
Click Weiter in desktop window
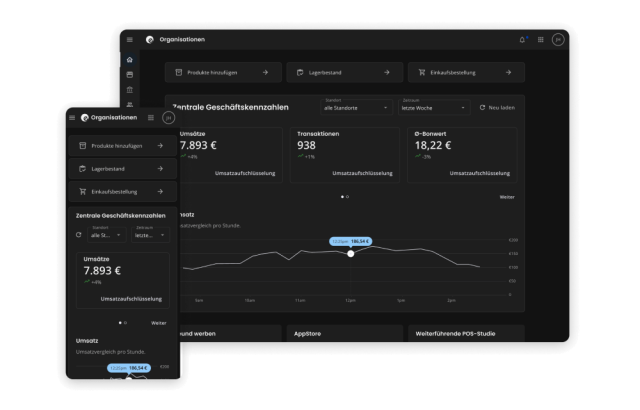coord(507,197)
